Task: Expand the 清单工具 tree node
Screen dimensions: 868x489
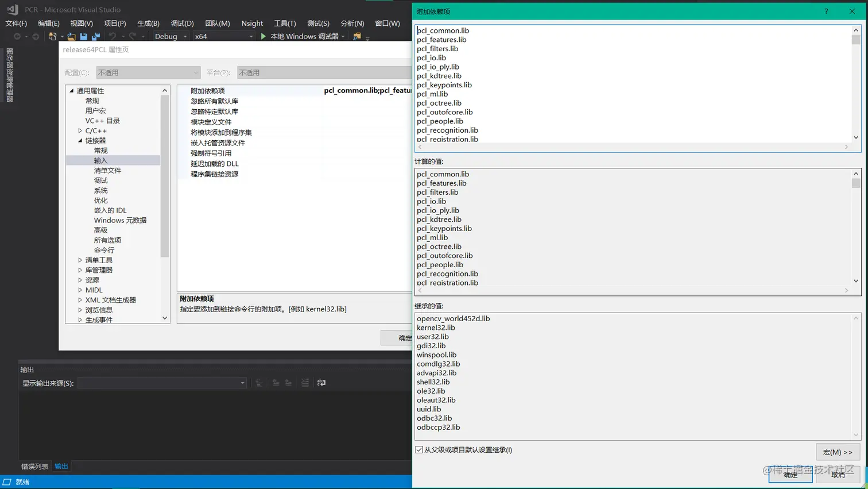Action: [x=80, y=260]
